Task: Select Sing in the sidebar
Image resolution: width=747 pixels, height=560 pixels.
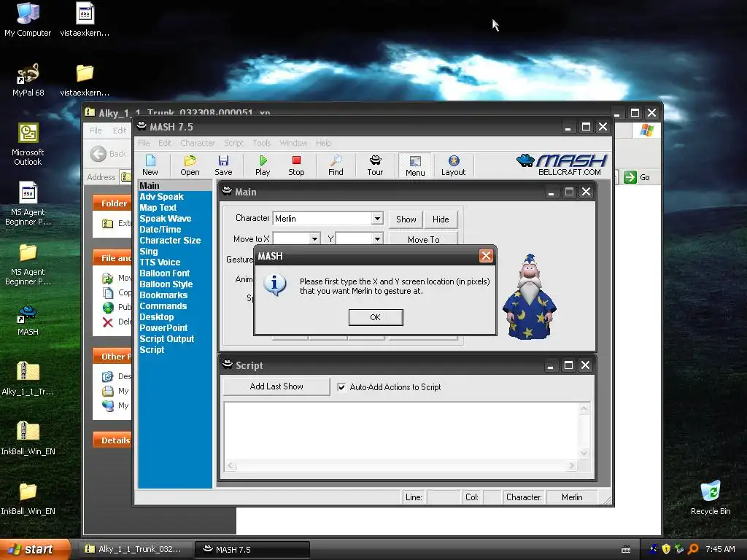Action: 148,252
